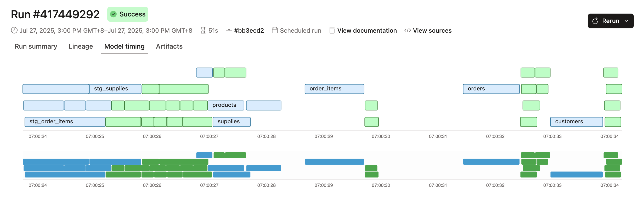The image size is (644, 208).
Task: Select the customers model timing bar
Action: point(576,122)
